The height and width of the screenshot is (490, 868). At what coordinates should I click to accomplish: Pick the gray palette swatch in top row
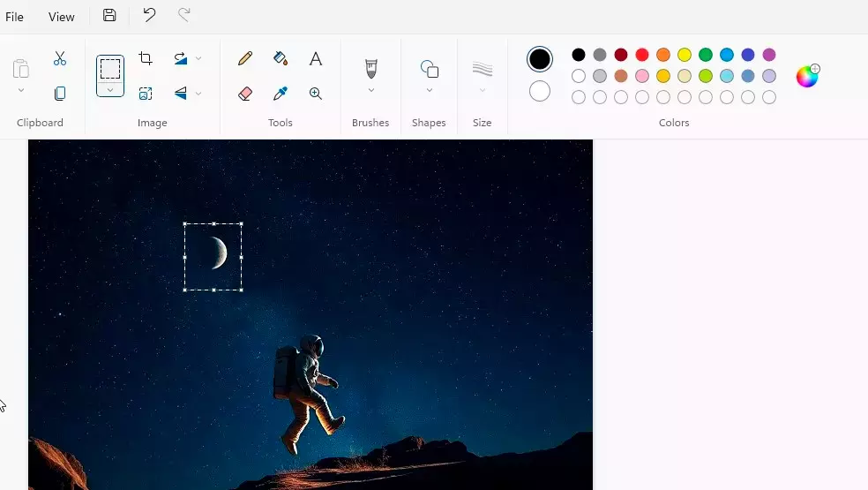point(600,55)
